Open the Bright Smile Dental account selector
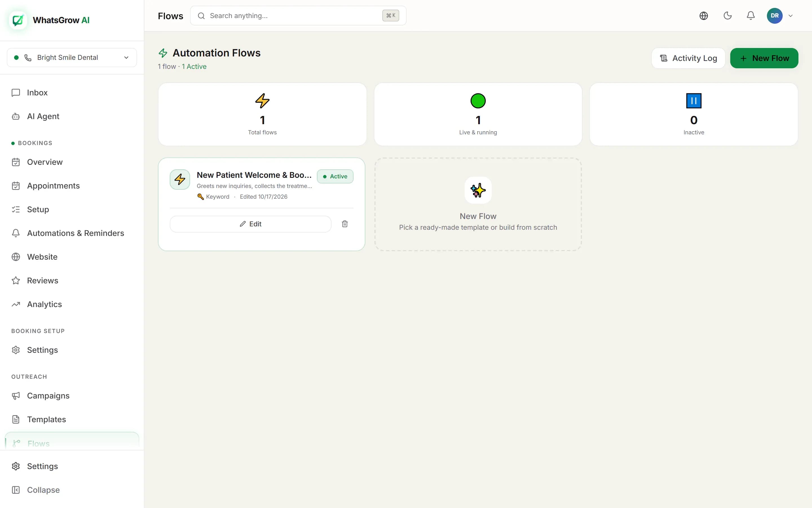Viewport: 812px width, 508px height. pyautogui.click(x=72, y=58)
